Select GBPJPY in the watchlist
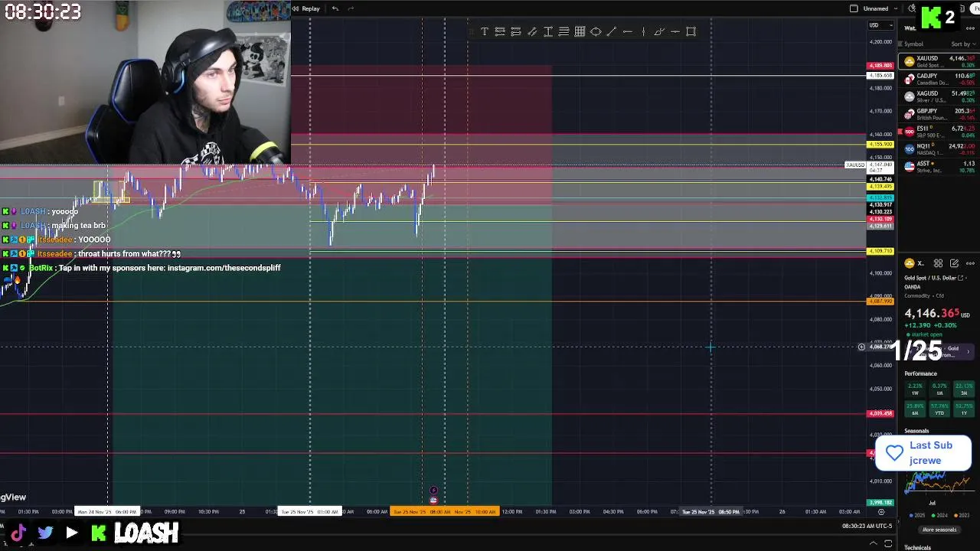Screen dimensions: 980x551 pyautogui.click(x=939, y=114)
